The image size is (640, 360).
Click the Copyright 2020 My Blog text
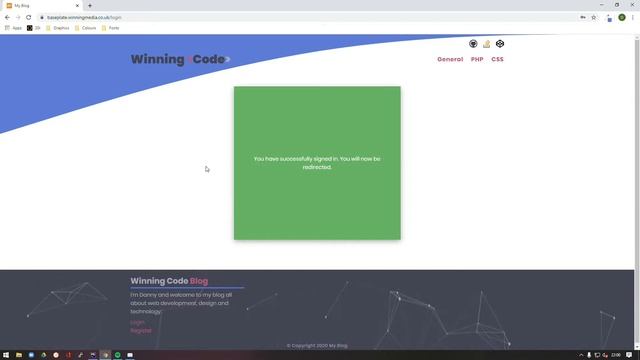coord(317,346)
